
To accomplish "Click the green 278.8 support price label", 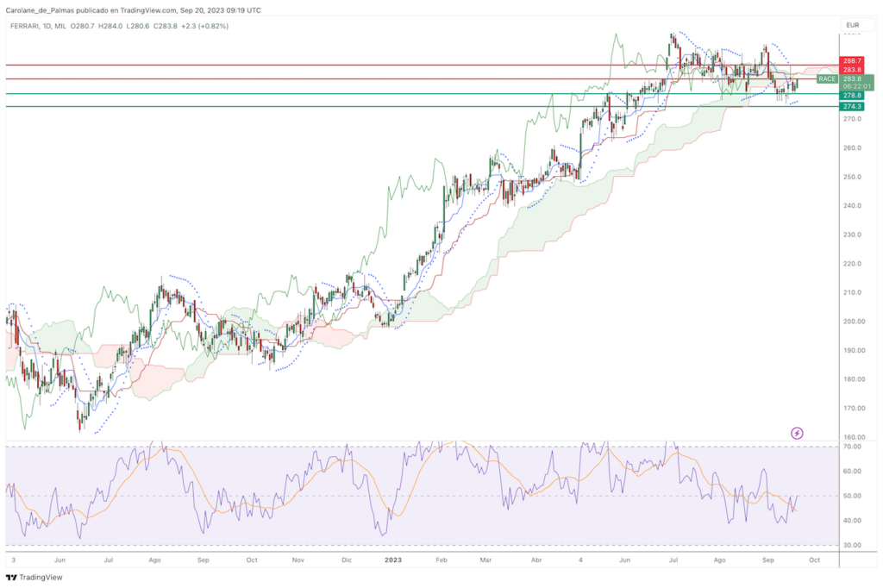I will 853,95.
